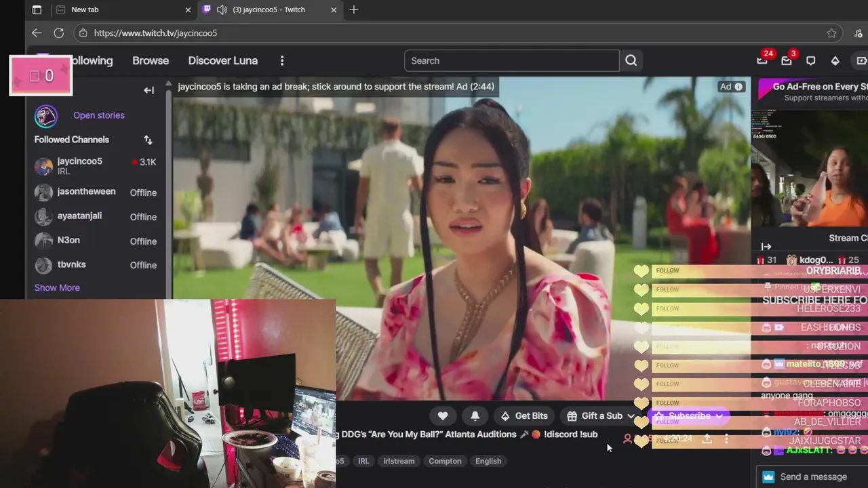Click the Ad info icon on video
Screen dimensions: 868x488
739,86
